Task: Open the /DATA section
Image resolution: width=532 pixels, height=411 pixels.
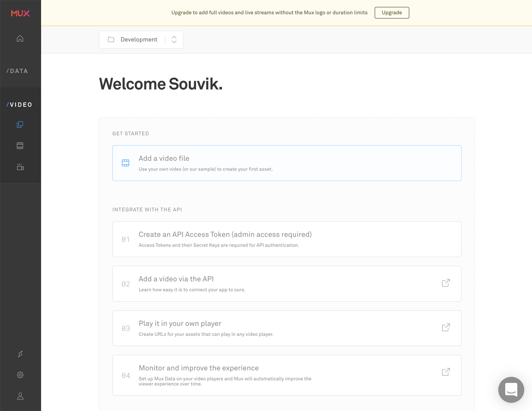Action: (x=18, y=71)
